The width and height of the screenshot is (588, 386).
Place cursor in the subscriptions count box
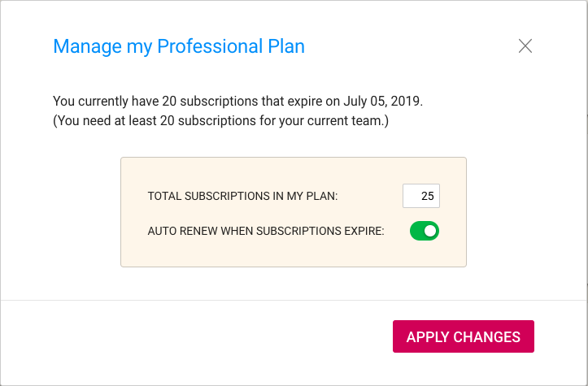point(421,196)
